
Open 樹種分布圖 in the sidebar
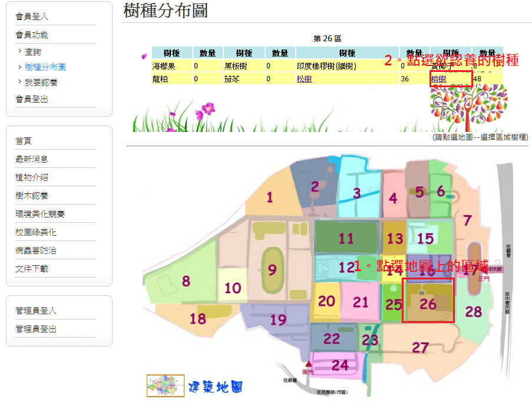coord(45,67)
